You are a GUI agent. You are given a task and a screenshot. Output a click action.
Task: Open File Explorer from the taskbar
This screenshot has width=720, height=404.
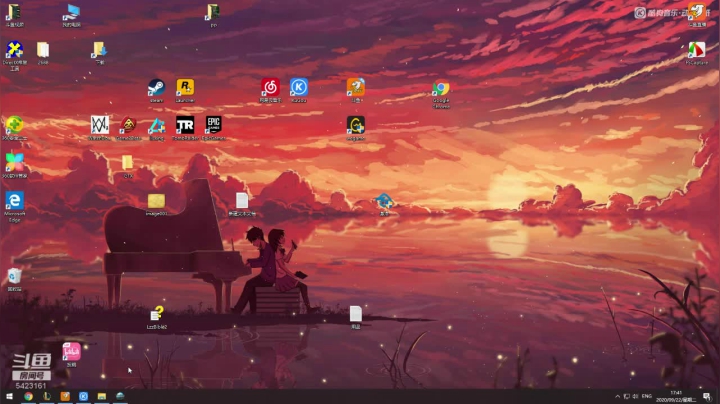[101, 396]
